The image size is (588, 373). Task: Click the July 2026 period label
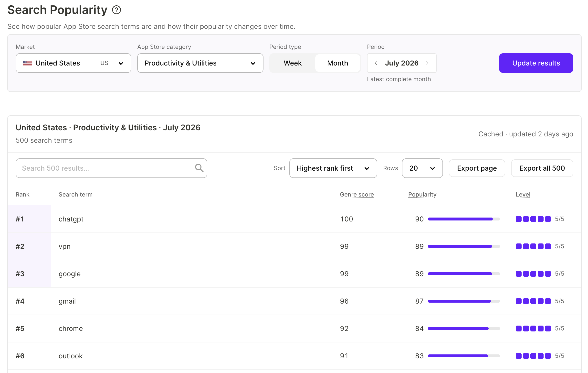[x=402, y=63]
